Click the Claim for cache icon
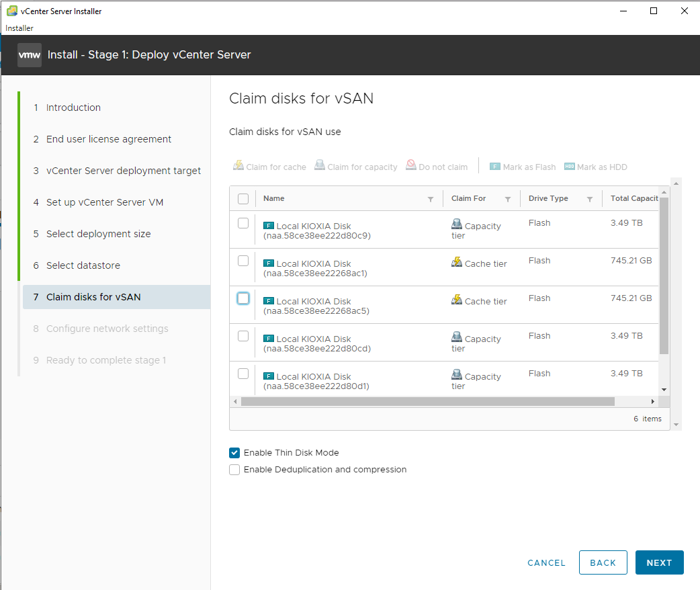This screenshot has width=700, height=590. pyautogui.click(x=238, y=166)
